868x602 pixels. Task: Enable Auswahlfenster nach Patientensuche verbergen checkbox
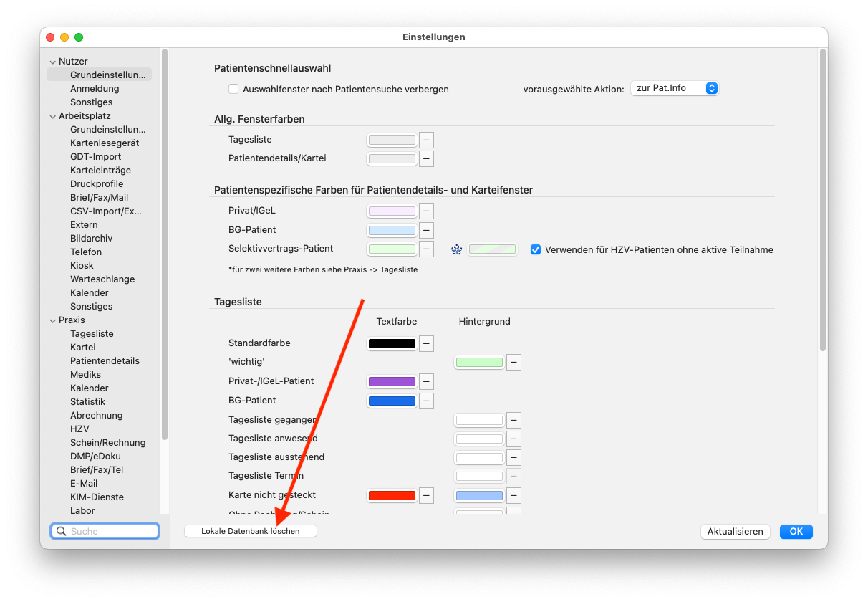click(233, 89)
